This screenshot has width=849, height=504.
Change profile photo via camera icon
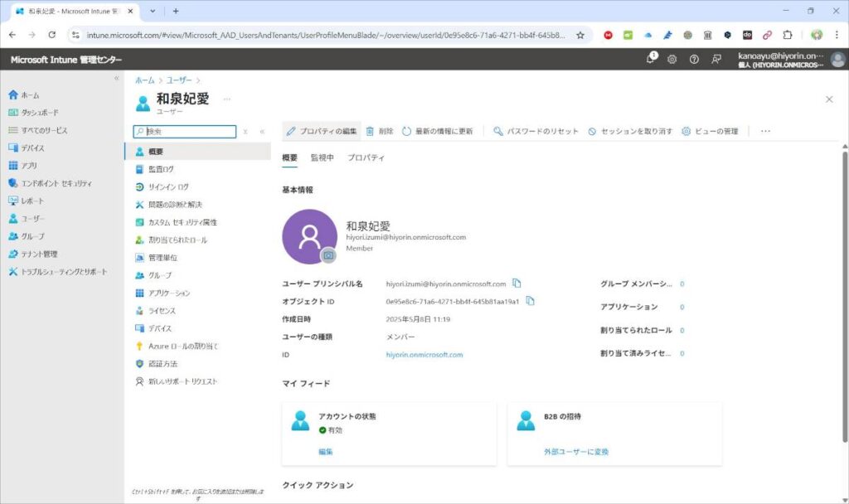(x=328, y=255)
